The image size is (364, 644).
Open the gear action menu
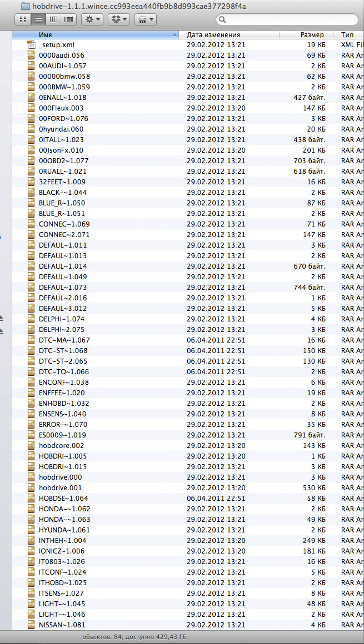click(92, 19)
